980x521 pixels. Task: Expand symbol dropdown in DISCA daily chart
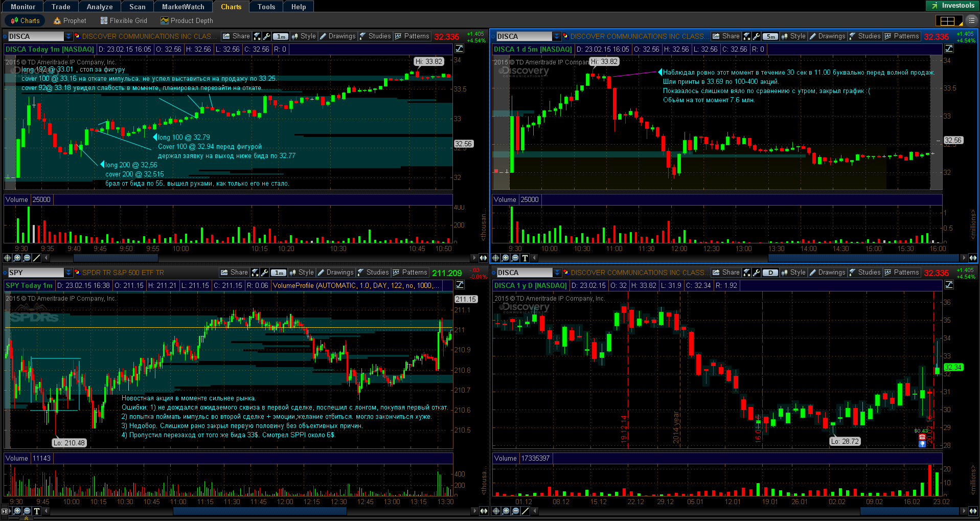pos(557,273)
